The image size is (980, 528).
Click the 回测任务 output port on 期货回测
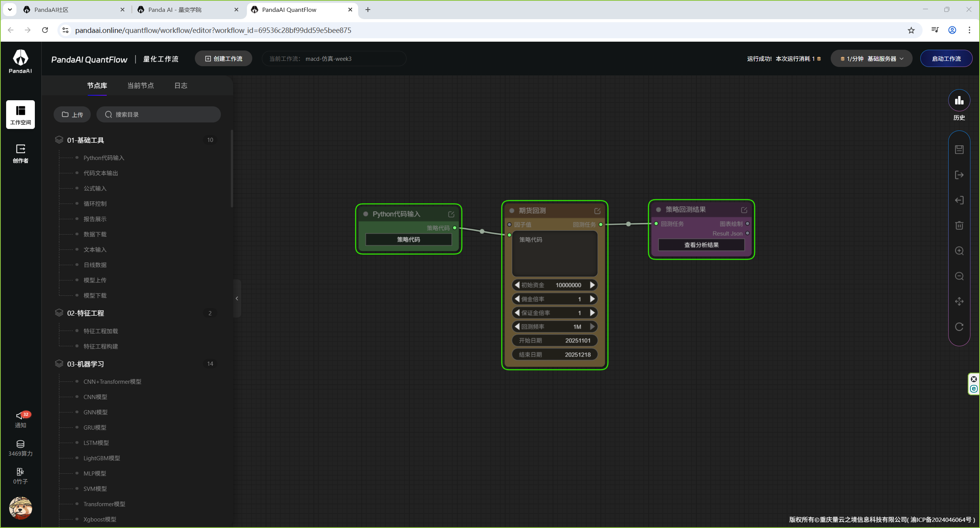601,225
